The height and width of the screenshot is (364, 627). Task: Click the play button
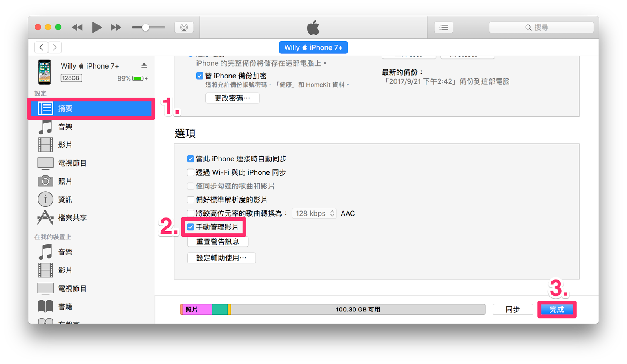pos(97,27)
